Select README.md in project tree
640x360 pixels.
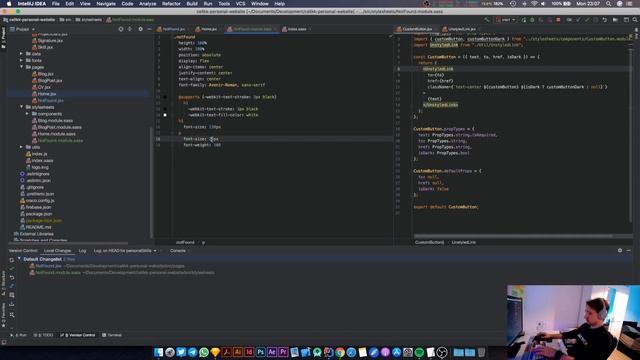[38, 227]
